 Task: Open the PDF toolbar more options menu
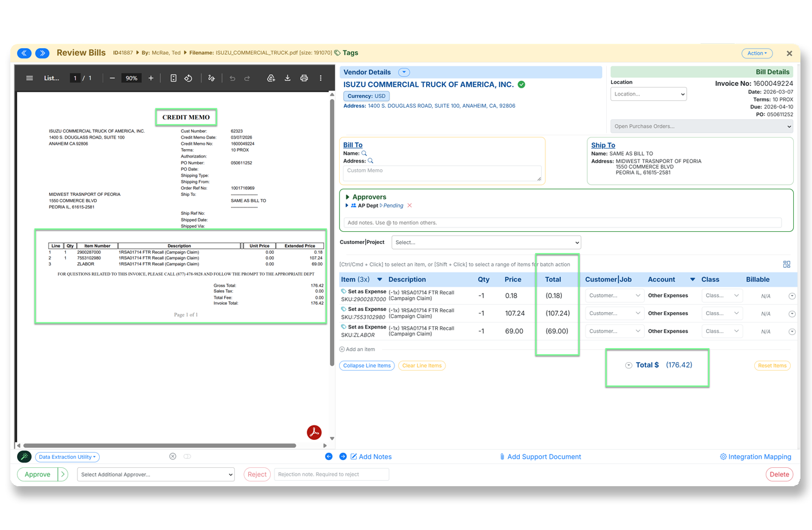tap(321, 78)
